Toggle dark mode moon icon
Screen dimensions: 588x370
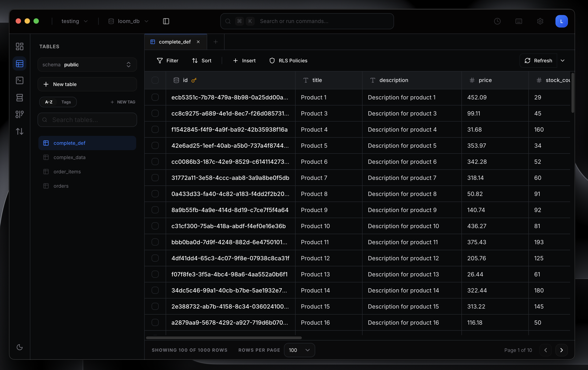pos(20,347)
